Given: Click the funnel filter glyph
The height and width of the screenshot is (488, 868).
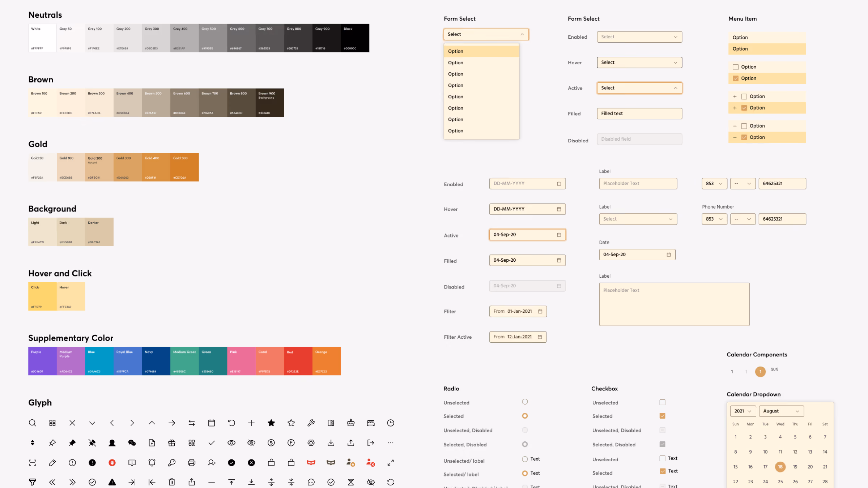Looking at the screenshot, I should tap(33, 482).
